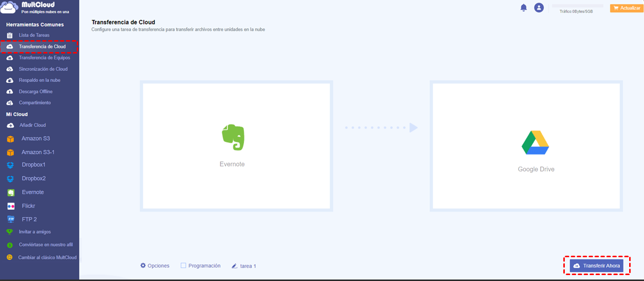Select the Amazon S3-1 cloud
This screenshot has width=644, height=281.
38,152
